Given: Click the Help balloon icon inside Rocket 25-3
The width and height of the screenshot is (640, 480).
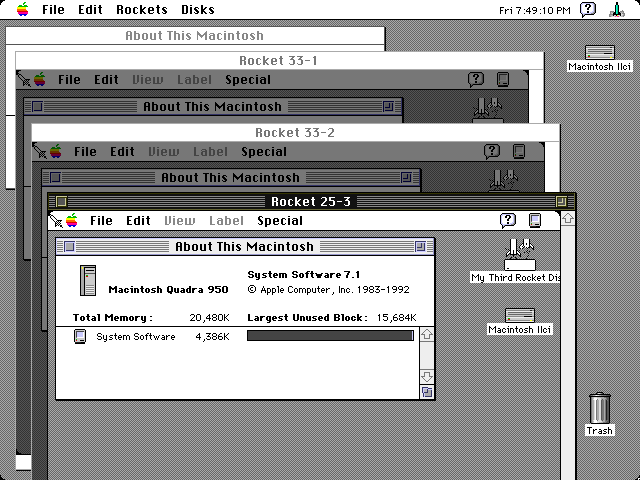Looking at the screenshot, I should [508, 221].
